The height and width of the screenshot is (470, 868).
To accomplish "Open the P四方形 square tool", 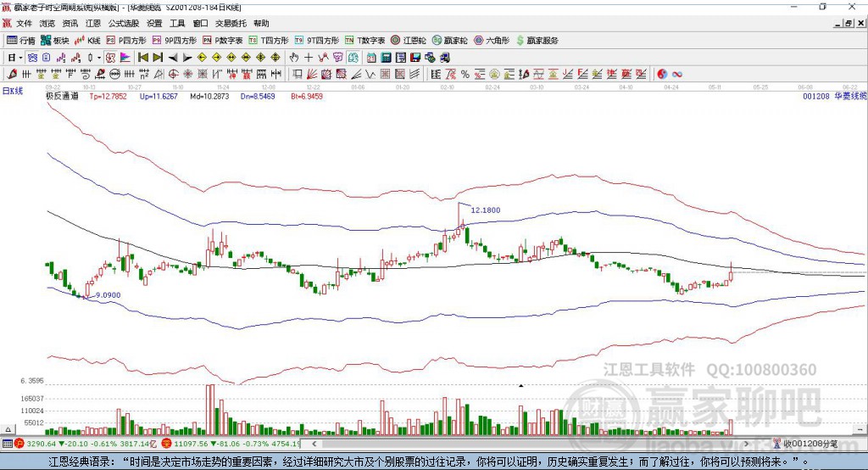I will coord(126,41).
